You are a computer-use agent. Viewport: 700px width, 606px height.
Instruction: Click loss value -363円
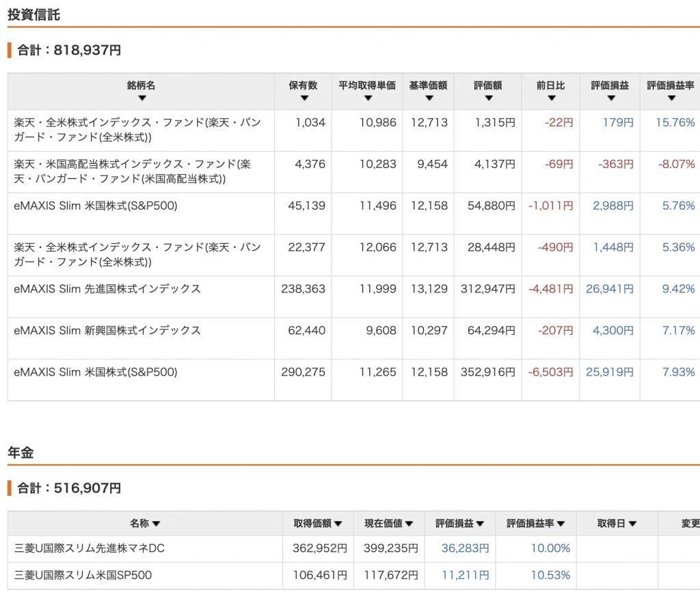point(616,164)
